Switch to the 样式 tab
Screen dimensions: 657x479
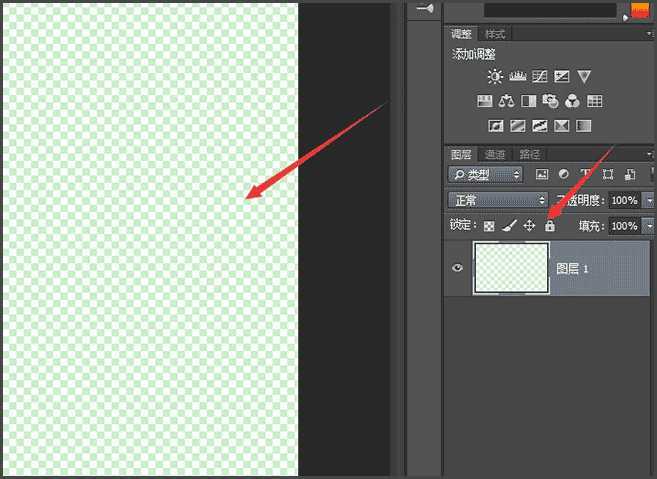coord(495,34)
